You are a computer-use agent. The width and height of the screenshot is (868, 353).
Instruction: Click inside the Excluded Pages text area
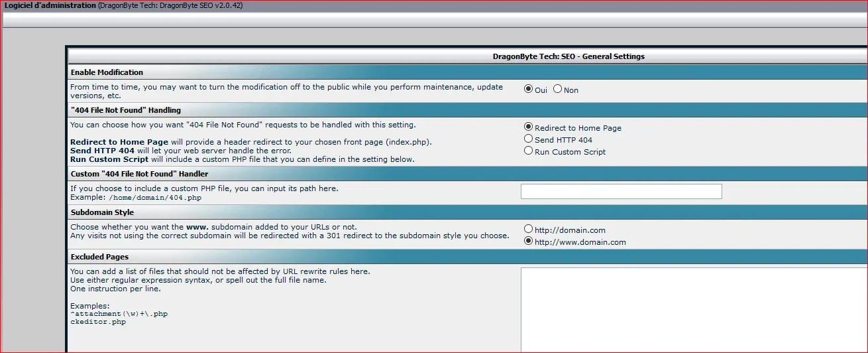coord(694,310)
